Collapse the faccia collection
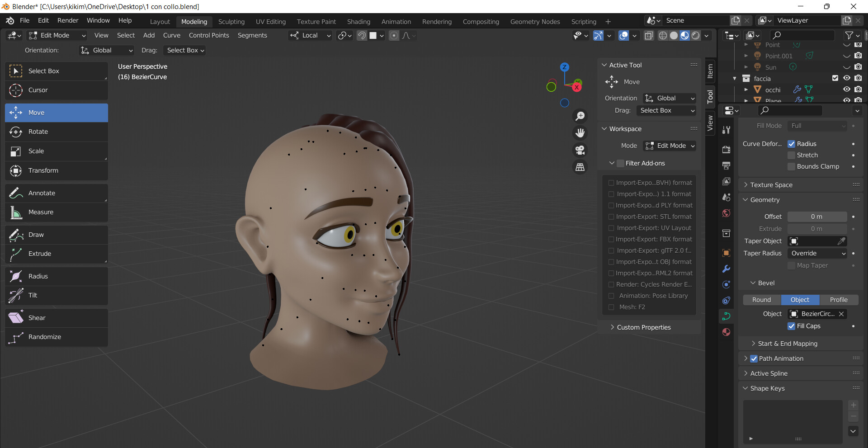 click(735, 78)
